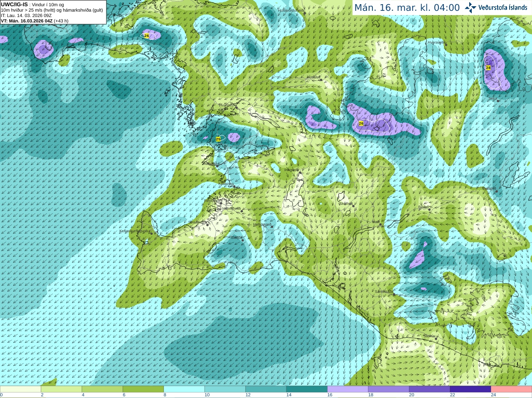The width and height of the screenshot is (532, 398).
Task: Click the Keflavíkurflugvöllur station label
Action: point(135,231)
